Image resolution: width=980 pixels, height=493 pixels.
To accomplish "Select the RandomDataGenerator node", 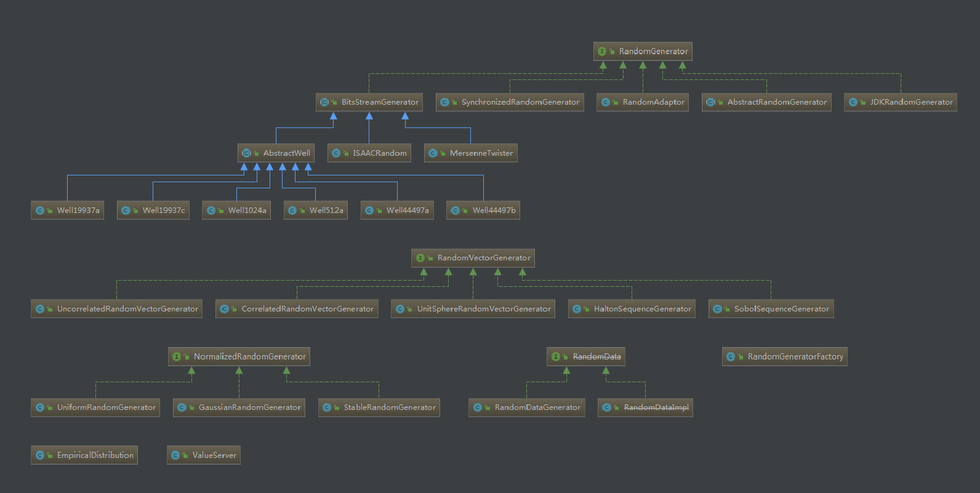I will pos(527,407).
